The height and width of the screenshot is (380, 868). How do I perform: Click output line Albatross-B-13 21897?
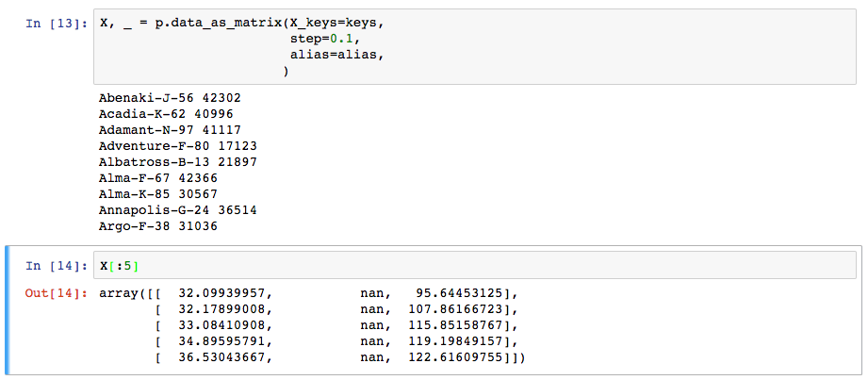[x=178, y=162]
